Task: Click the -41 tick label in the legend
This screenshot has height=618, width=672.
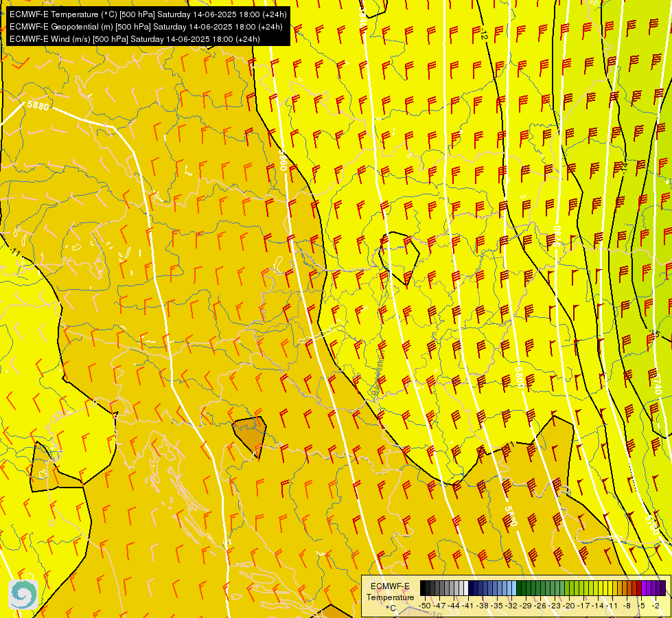Action: click(467, 606)
